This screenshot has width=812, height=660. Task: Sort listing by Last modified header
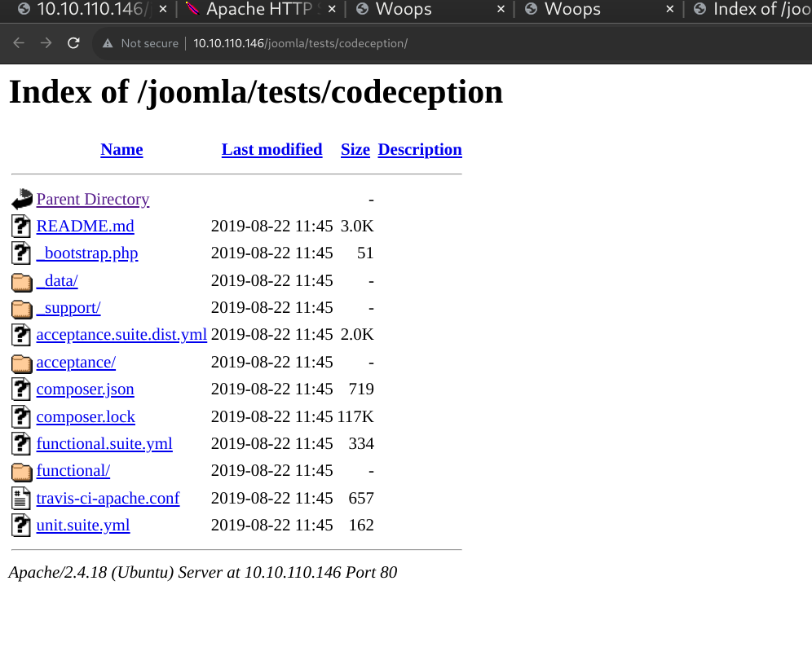coord(271,149)
